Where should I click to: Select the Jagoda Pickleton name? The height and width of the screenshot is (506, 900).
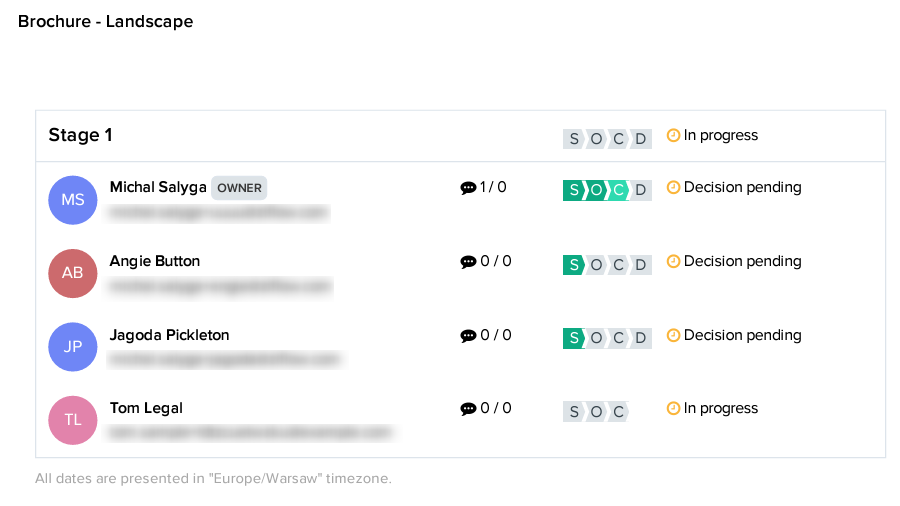(169, 335)
